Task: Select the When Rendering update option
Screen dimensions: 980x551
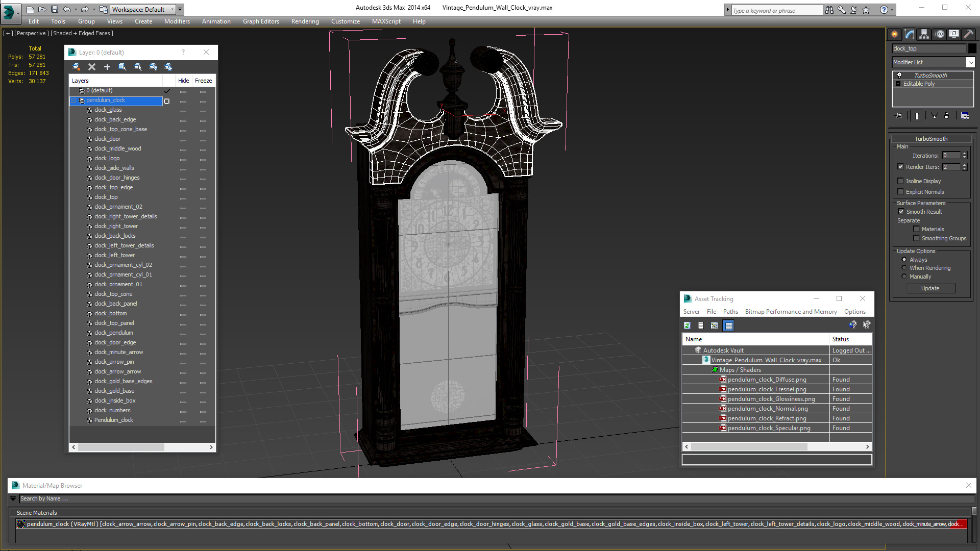Action: pos(904,267)
